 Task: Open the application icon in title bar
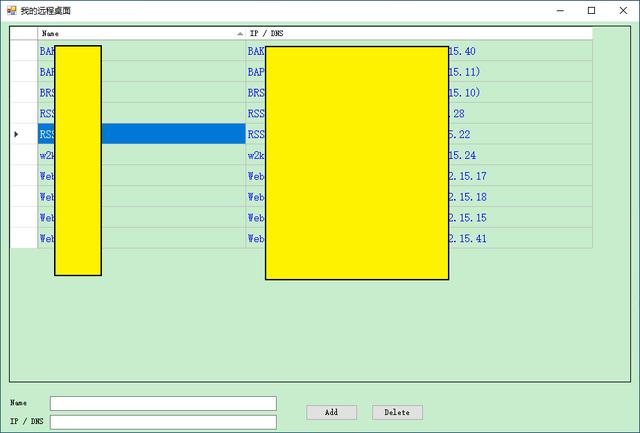click(11, 11)
